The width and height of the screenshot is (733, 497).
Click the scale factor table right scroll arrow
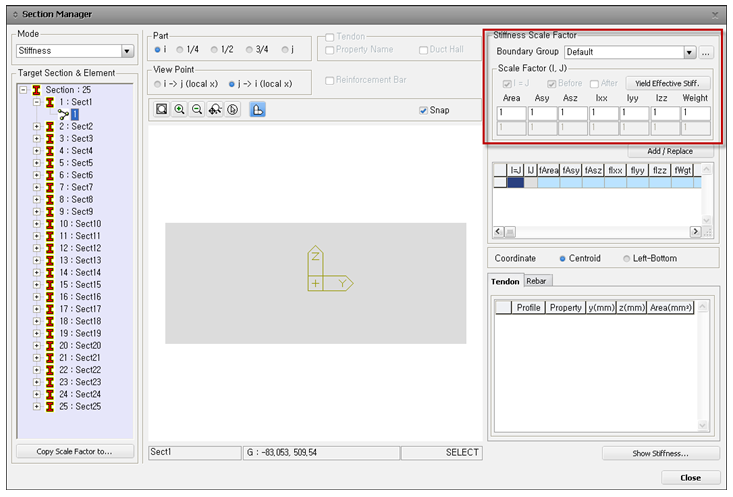[x=696, y=231]
